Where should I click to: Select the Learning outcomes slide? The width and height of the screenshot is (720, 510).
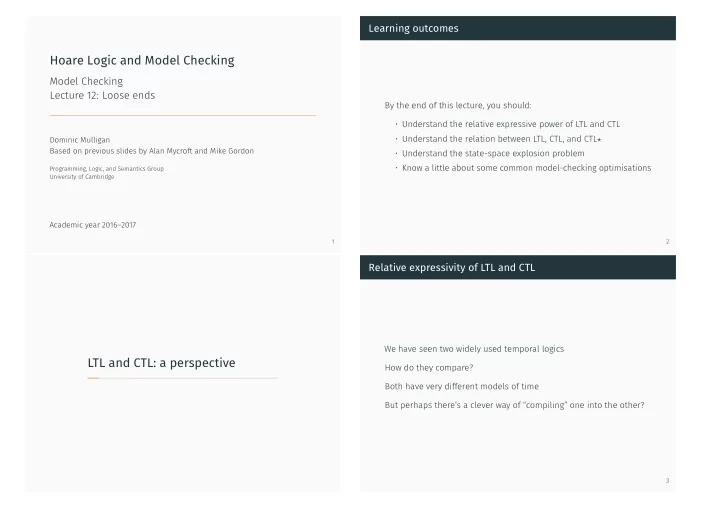point(518,134)
